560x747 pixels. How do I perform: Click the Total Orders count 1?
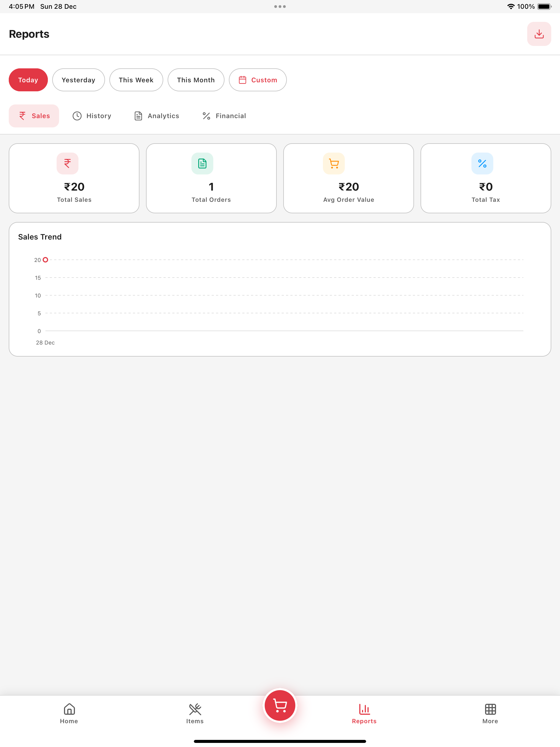[x=211, y=187]
